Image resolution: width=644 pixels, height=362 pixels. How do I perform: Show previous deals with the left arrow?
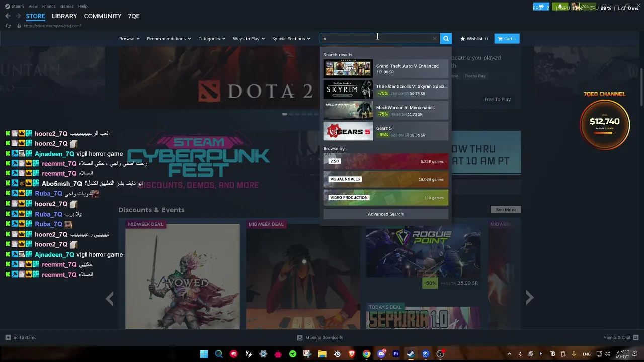click(x=110, y=298)
